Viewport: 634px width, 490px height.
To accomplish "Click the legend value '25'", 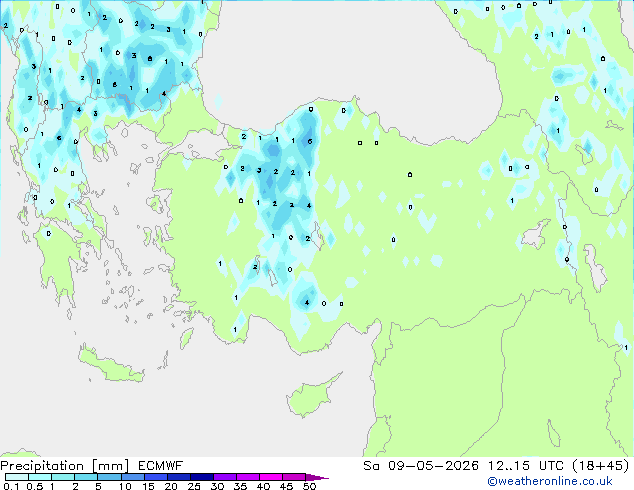I will (x=194, y=486).
